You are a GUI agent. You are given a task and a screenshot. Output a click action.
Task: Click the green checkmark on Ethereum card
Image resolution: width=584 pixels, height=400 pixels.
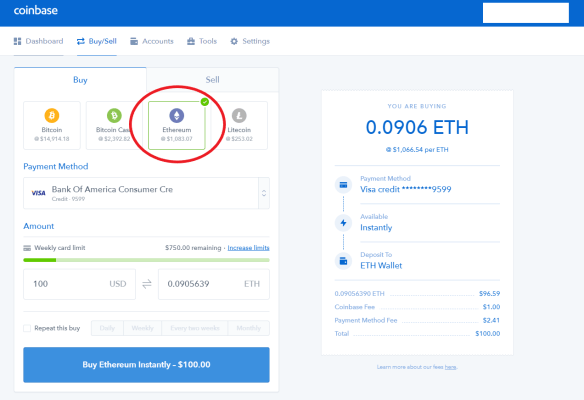204,102
